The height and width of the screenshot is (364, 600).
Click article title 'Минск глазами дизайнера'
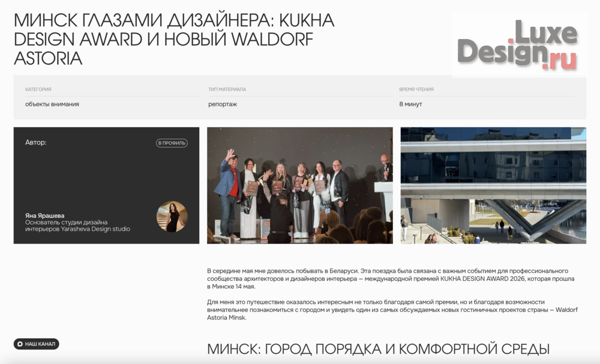tap(174, 40)
